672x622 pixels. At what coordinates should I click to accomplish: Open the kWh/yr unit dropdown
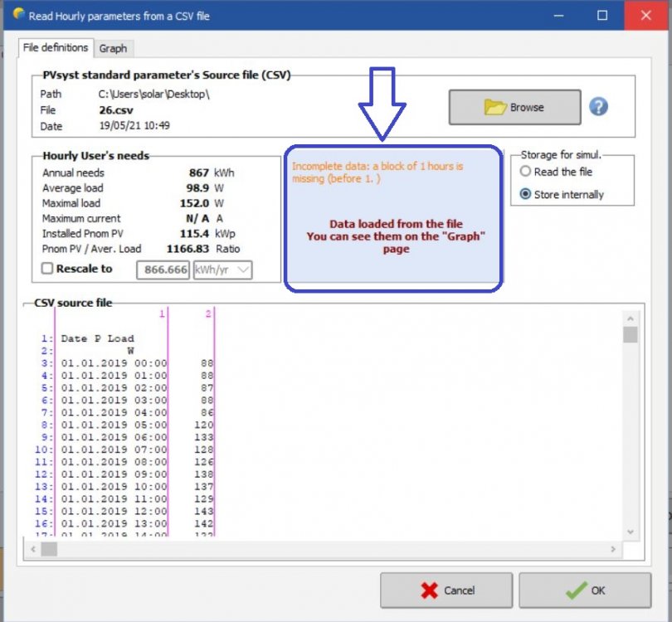222,270
